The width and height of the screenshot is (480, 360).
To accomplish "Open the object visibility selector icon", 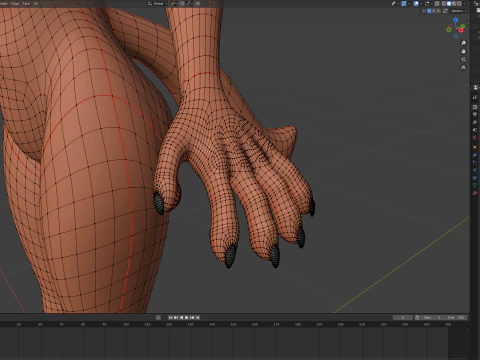I will (x=394, y=4).
